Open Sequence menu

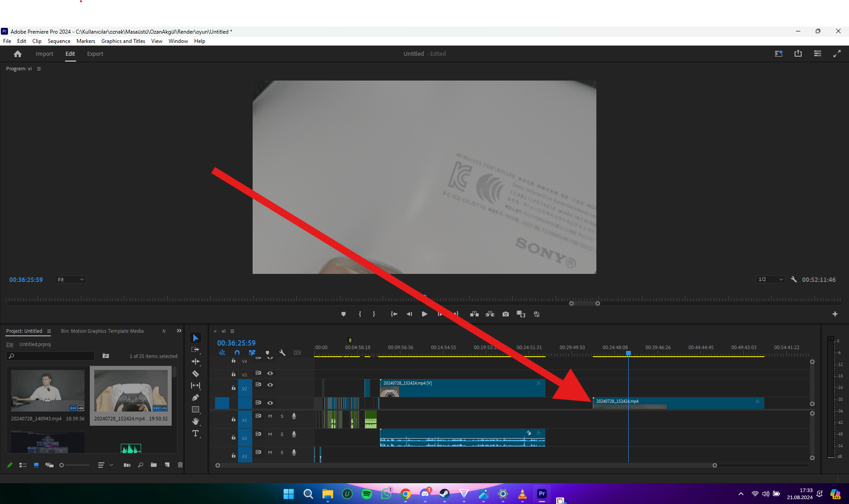coord(59,41)
